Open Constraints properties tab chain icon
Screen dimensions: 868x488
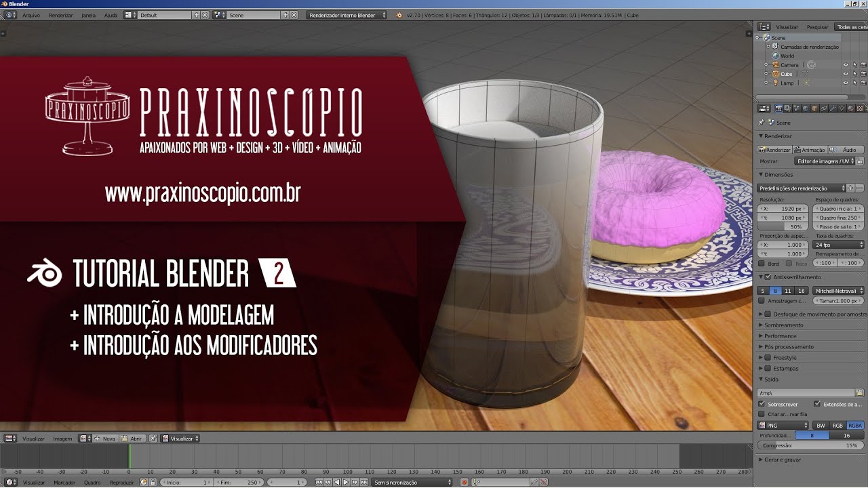823,108
